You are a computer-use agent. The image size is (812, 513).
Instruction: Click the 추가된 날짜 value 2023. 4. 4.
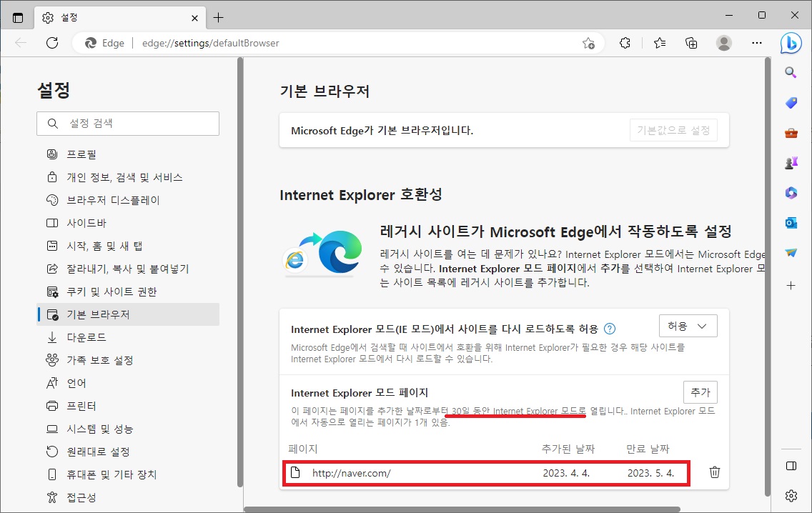coord(566,473)
